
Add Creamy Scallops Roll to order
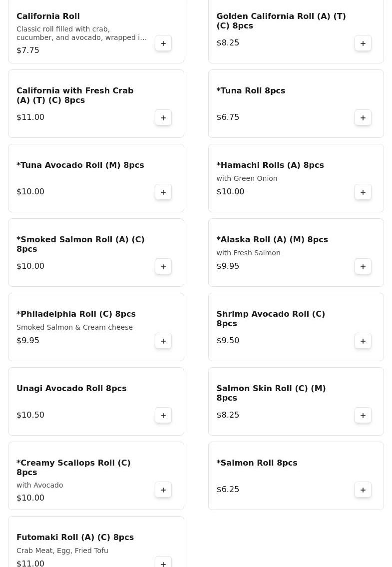pos(163,490)
